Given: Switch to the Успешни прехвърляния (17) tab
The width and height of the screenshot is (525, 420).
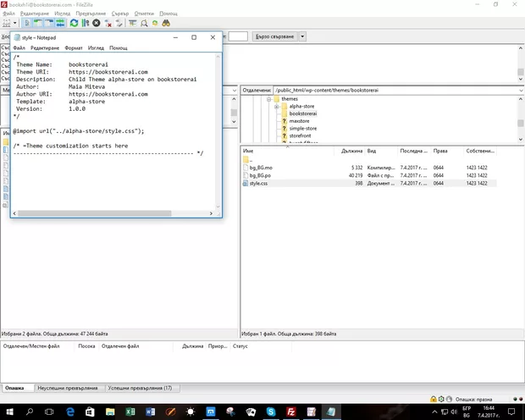Looking at the screenshot, I should coord(140,388).
